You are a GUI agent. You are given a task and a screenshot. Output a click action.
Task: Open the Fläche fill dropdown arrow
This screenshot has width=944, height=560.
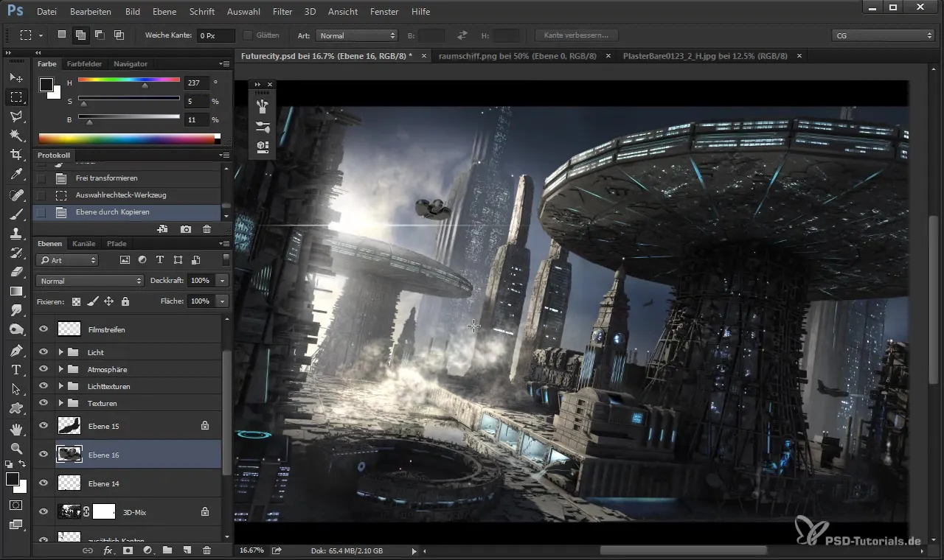click(223, 301)
